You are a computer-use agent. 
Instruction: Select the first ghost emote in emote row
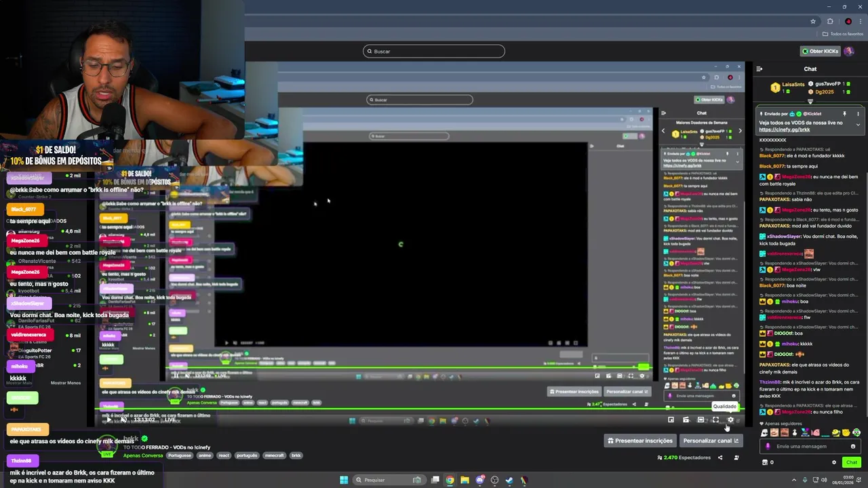coord(764,432)
